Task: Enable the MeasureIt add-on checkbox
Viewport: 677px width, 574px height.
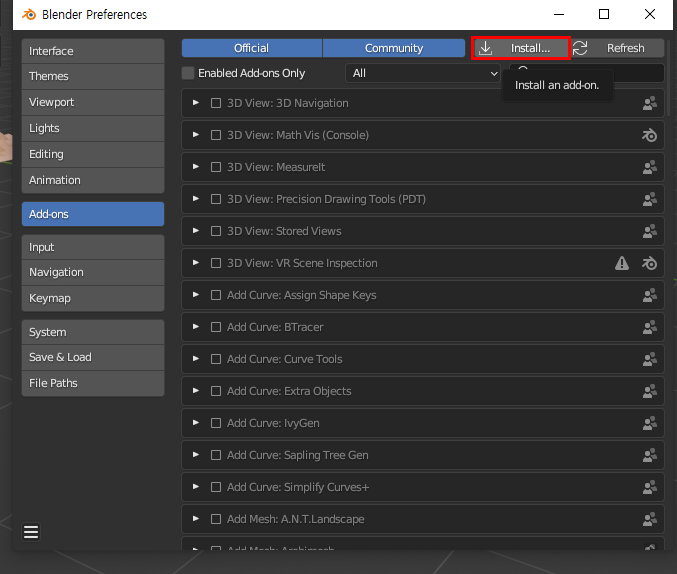Action: click(216, 167)
